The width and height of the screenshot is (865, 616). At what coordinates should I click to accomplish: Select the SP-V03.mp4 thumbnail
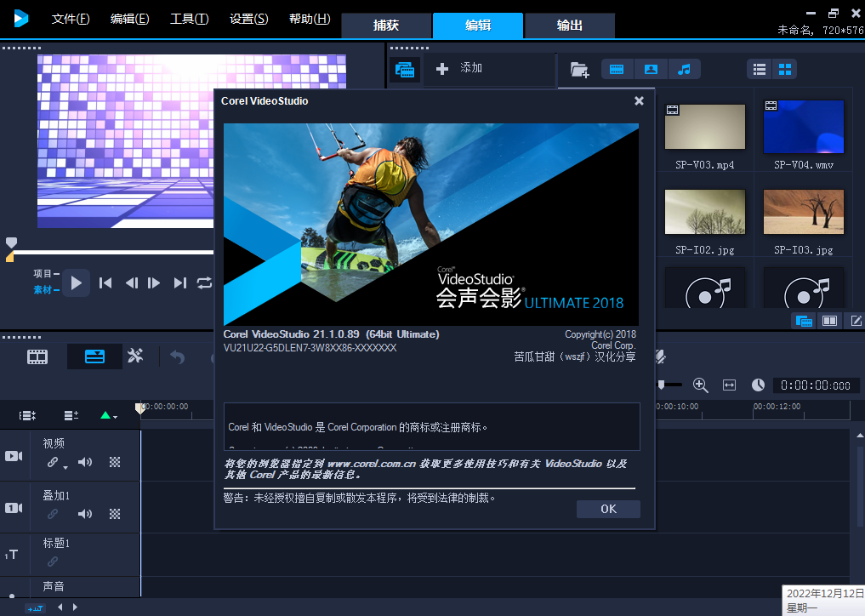pyautogui.click(x=705, y=127)
